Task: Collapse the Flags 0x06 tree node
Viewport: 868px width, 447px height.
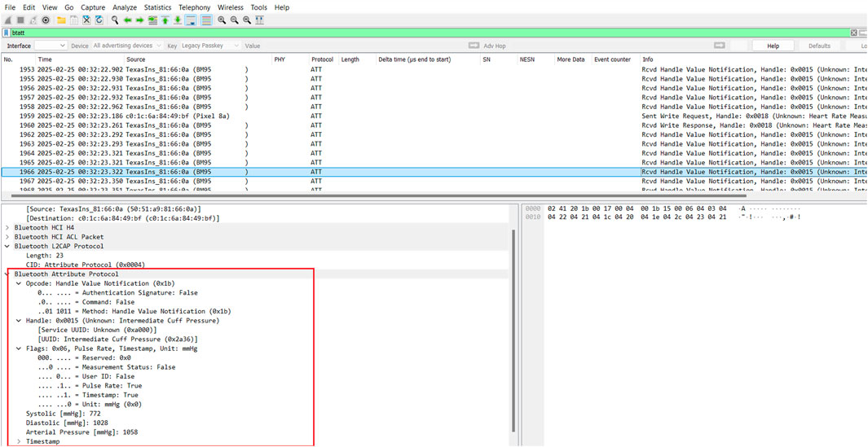Action: point(20,348)
